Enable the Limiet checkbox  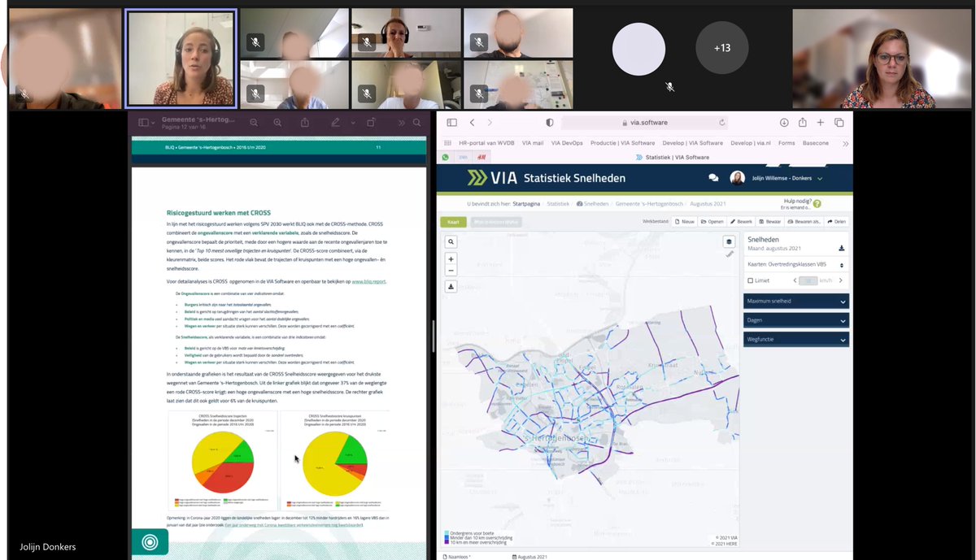pos(751,280)
